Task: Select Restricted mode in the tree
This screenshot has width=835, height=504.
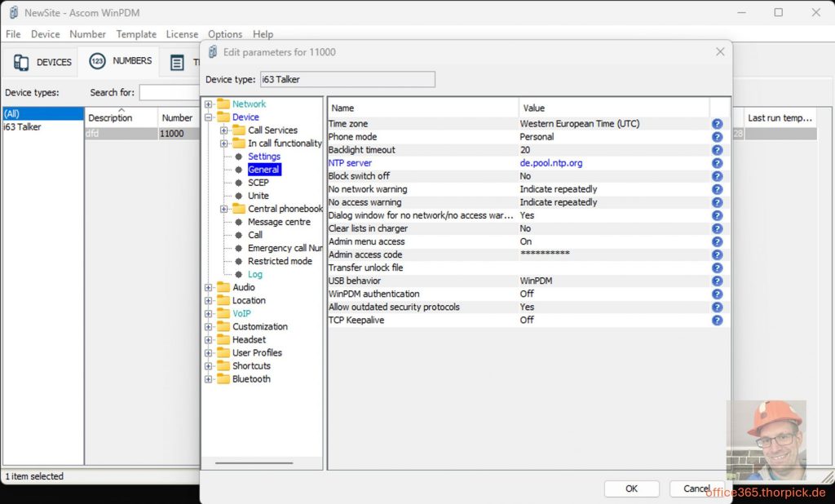Action: [x=280, y=261]
